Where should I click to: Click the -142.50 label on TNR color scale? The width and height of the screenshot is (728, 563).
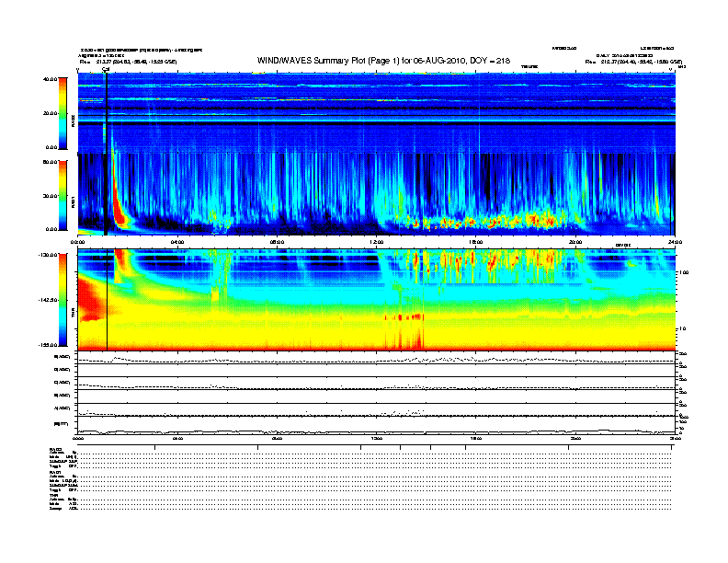pos(48,300)
